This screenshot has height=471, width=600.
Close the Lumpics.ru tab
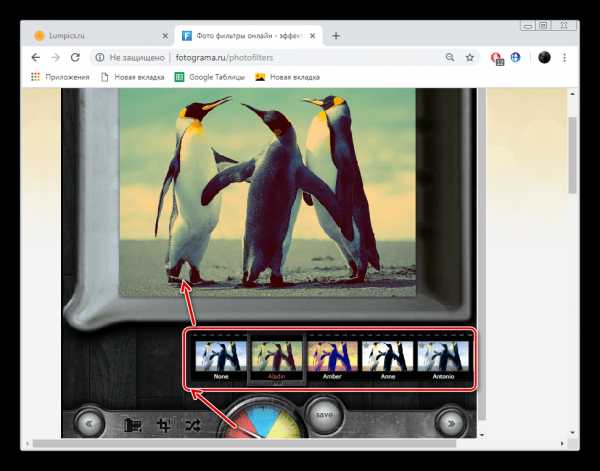pos(165,36)
